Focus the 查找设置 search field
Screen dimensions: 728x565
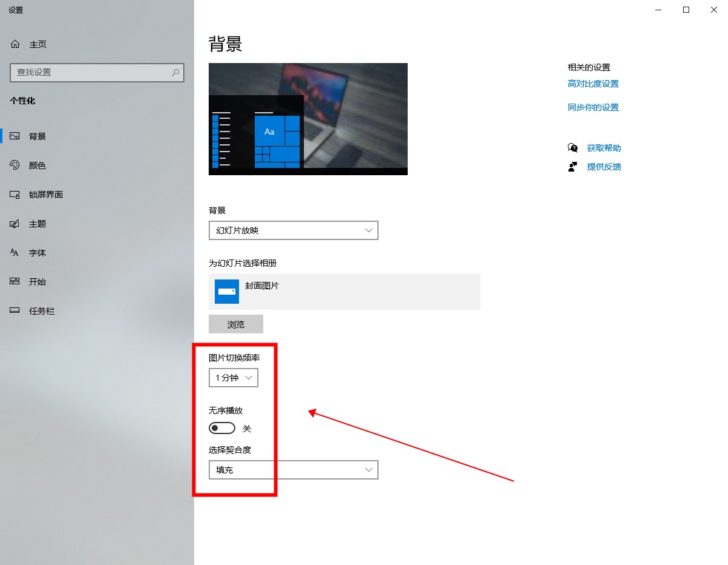tap(91, 72)
